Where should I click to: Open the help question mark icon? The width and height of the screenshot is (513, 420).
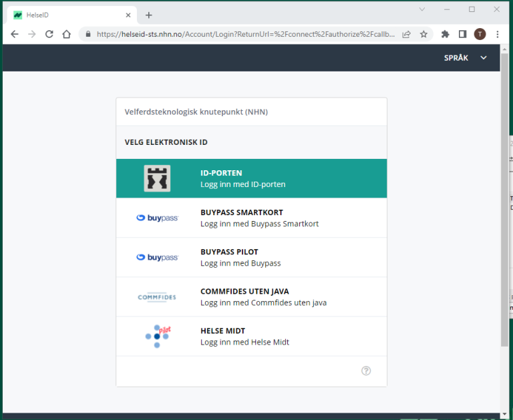(x=366, y=371)
